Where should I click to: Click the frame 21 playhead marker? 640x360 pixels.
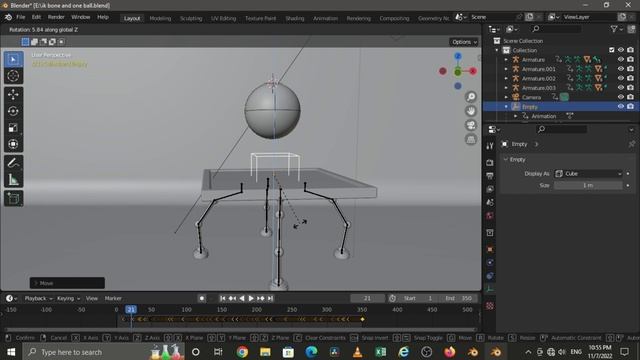pyautogui.click(x=131, y=309)
